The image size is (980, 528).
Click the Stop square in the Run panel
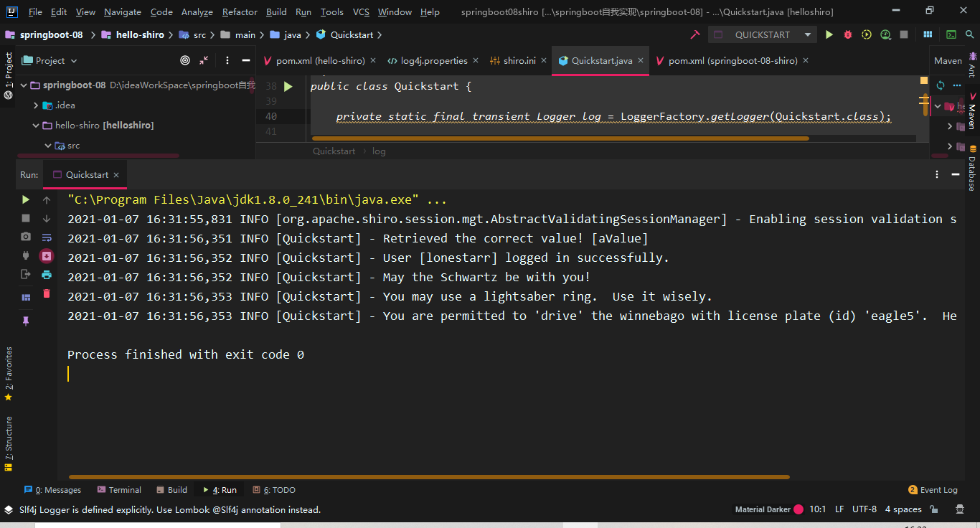pyautogui.click(x=26, y=218)
